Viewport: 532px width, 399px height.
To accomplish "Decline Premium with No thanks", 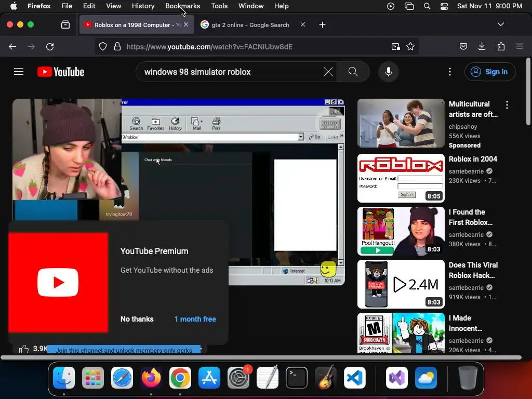I will click(x=137, y=319).
